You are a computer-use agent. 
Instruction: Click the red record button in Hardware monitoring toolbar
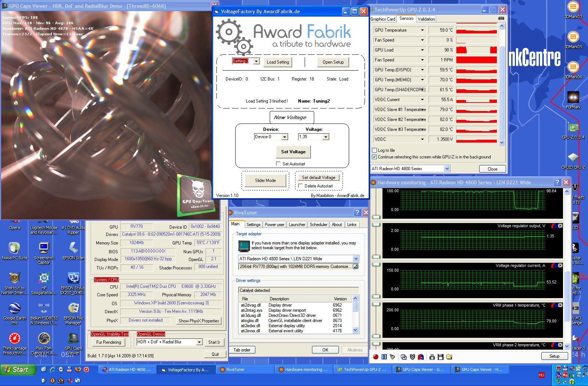(376, 357)
